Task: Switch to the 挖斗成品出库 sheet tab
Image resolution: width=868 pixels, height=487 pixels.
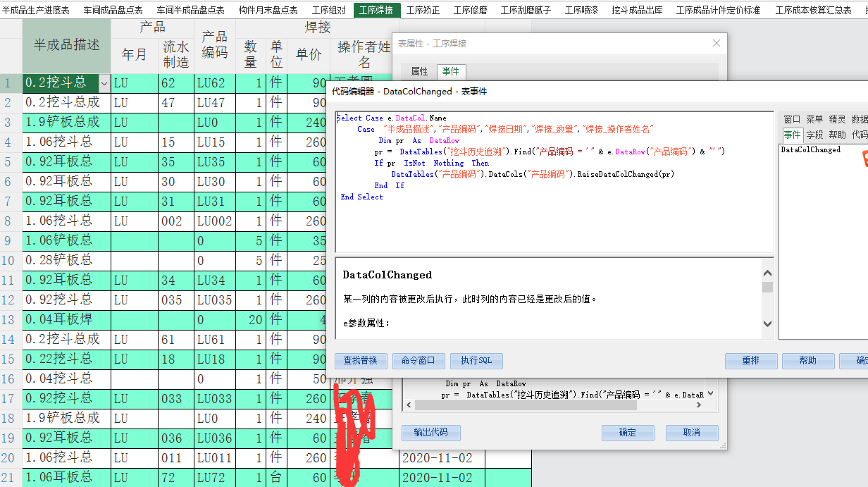Action: pos(638,10)
